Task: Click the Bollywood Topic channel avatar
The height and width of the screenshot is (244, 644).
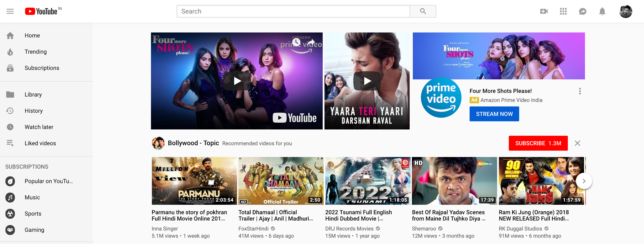Action: coord(158,143)
